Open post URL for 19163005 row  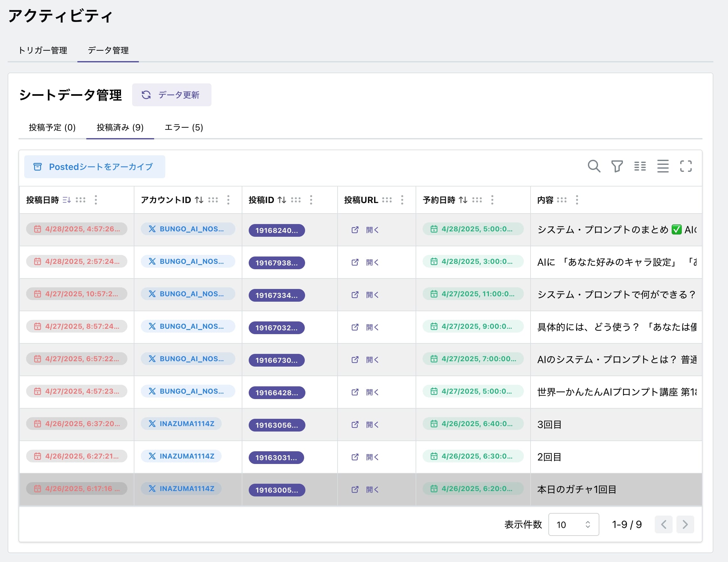click(365, 490)
